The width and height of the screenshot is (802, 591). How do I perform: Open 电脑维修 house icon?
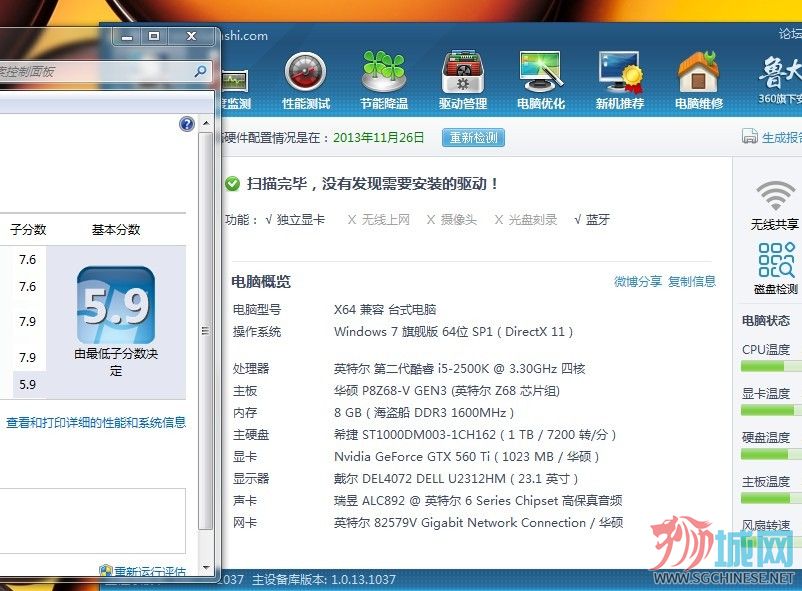(699, 72)
